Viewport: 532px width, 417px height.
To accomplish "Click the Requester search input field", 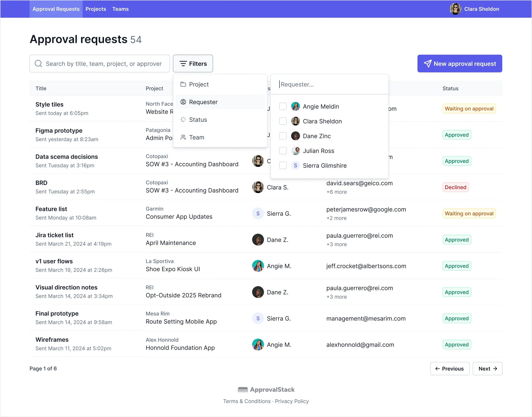I will 329,84.
